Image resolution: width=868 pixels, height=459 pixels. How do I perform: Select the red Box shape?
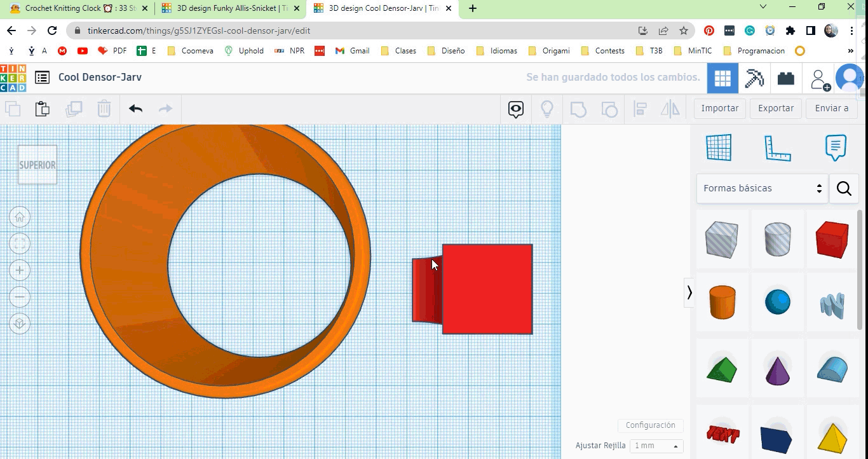pyautogui.click(x=832, y=240)
